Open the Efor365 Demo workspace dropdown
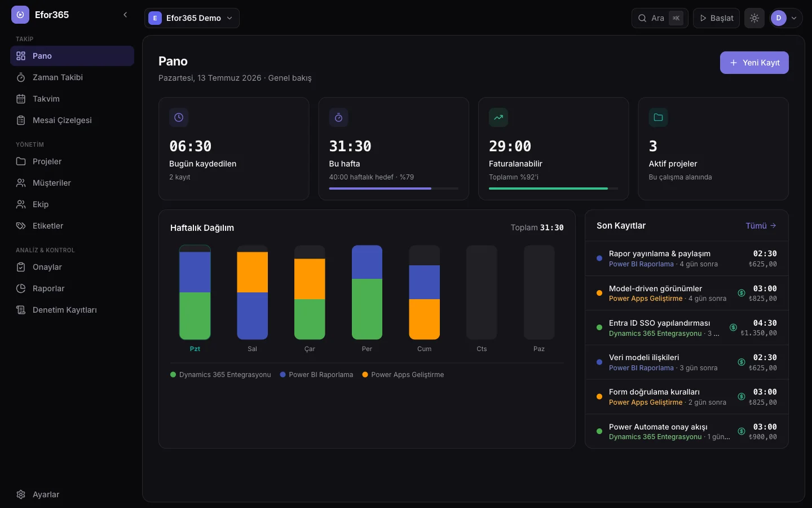812x508 pixels. (192, 18)
